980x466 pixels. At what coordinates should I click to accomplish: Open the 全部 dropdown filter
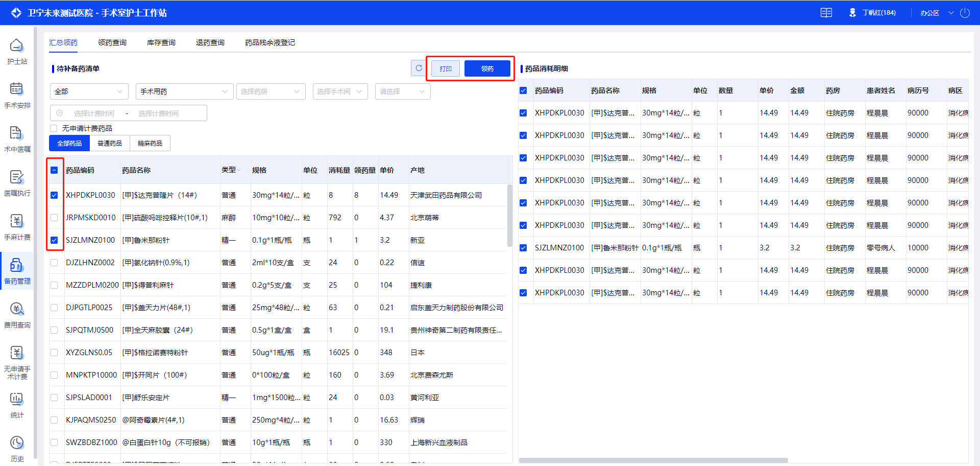89,91
